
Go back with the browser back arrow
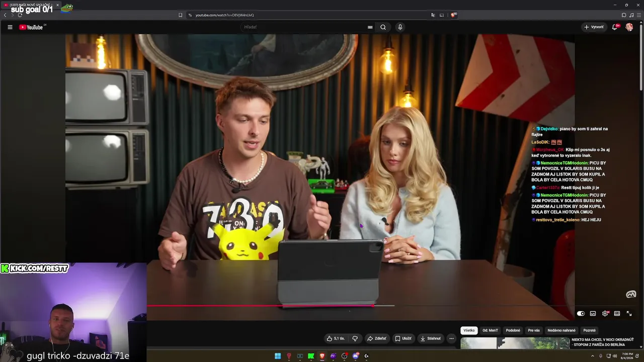5,15
